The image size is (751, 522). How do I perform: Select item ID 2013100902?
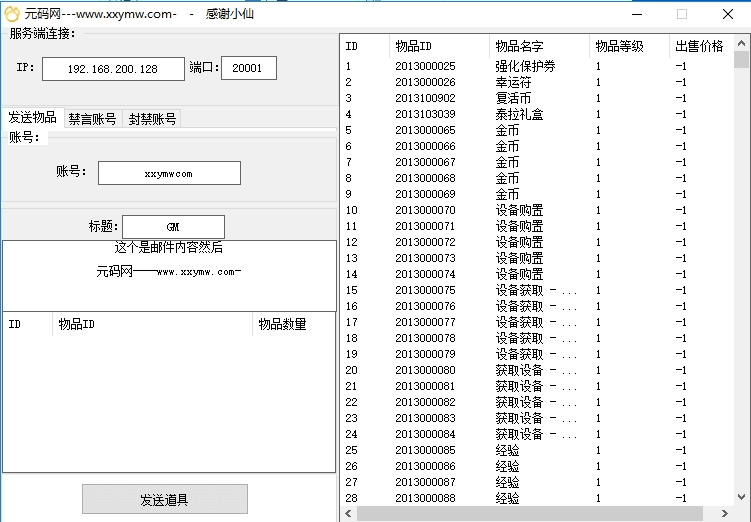point(425,98)
